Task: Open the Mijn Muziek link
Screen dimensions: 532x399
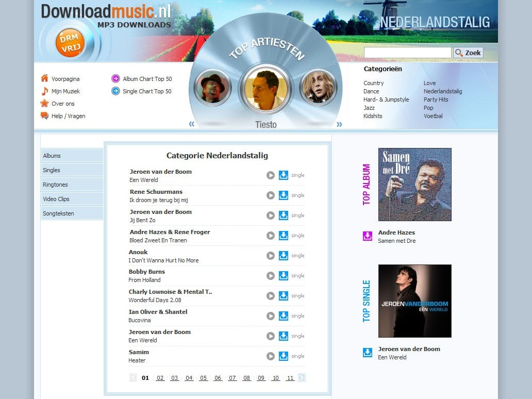Action: tap(65, 91)
